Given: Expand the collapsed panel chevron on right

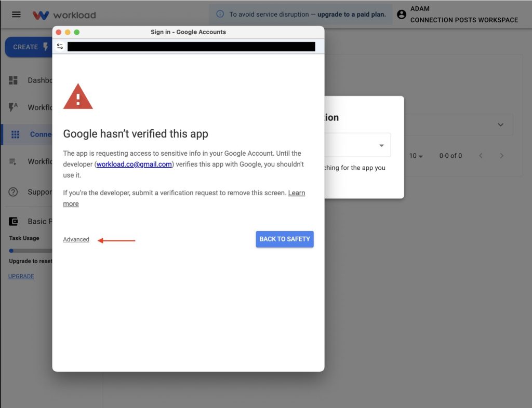Looking at the screenshot, I should coord(500,125).
